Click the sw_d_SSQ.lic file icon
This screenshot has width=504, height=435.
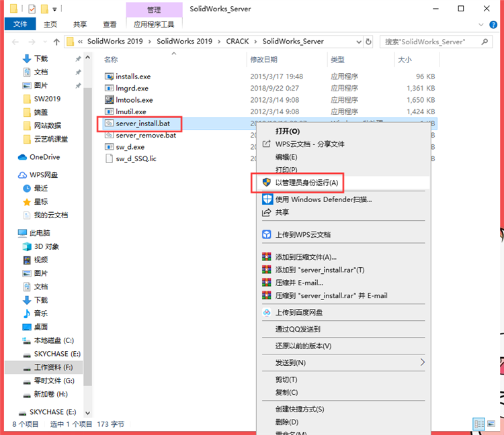click(x=110, y=158)
